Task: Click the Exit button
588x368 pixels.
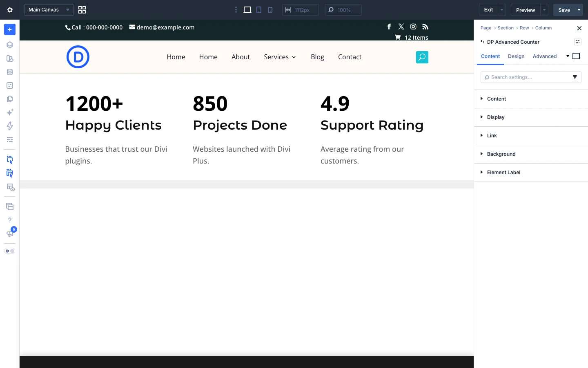Action: tap(488, 10)
